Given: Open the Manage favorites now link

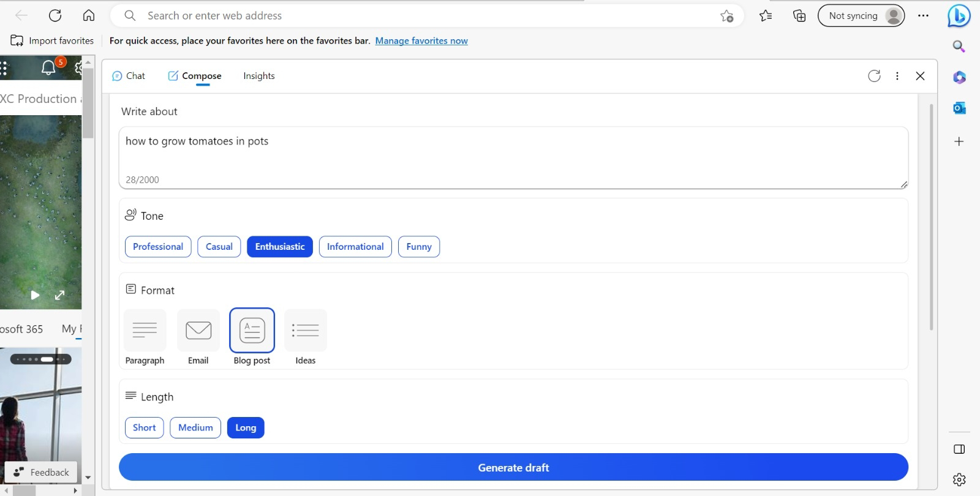Looking at the screenshot, I should point(421,40).
